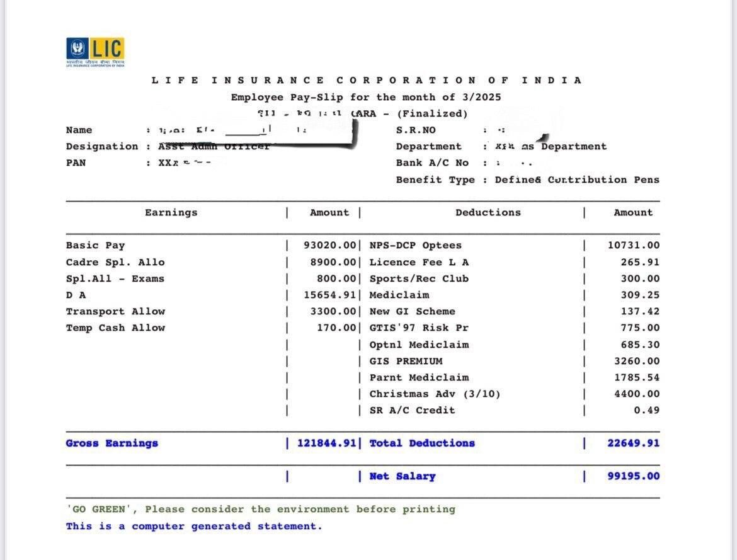The width and height of the screenshot is (737, 560).
Task: Select the D A amount 15654.91
Action: [x=329, y=295]
